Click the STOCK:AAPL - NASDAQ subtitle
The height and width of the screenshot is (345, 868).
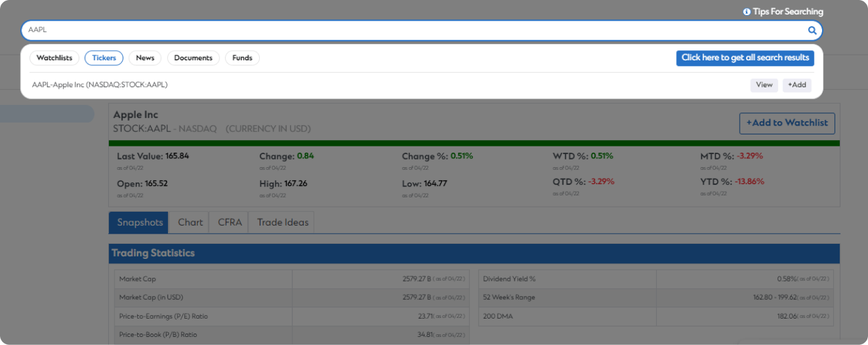click(165, 129)
